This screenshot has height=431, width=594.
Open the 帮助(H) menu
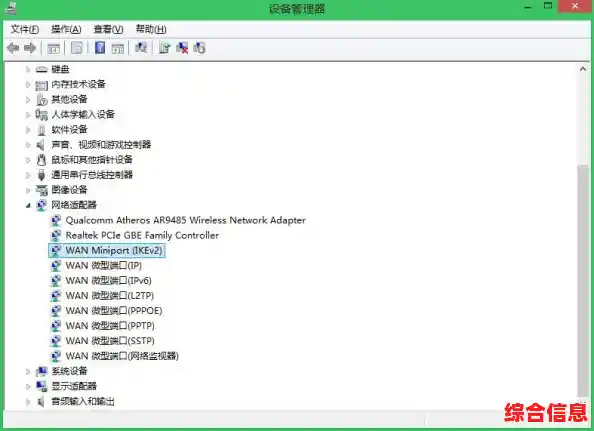coord(151,29)
